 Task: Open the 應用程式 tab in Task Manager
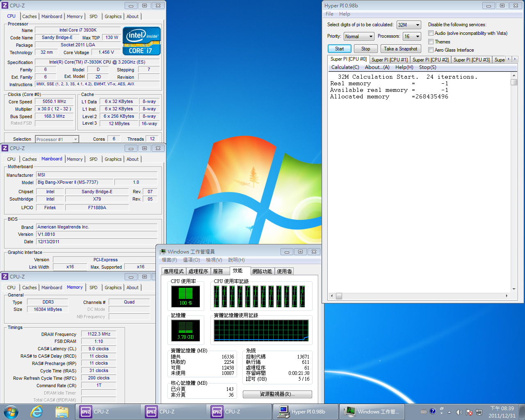(x=173, y=272)
